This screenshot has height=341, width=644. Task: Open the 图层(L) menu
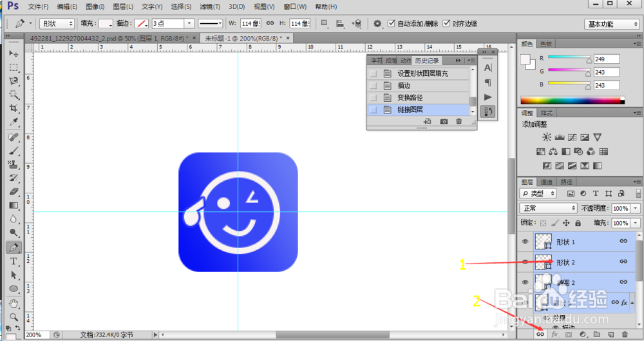(123, 6)
